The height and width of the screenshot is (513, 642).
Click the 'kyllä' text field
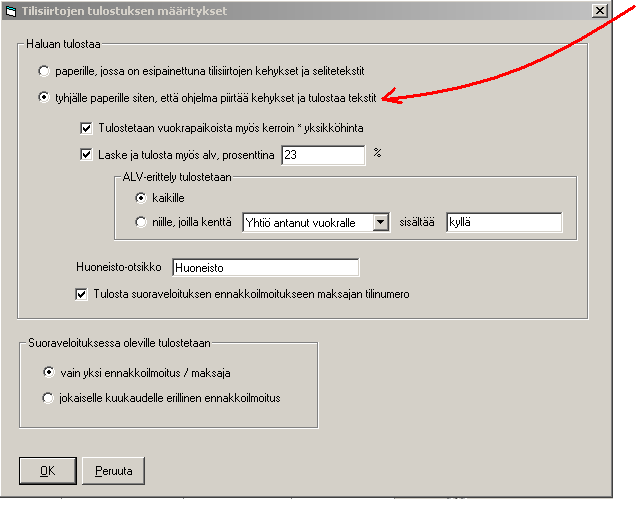(504, 222)
